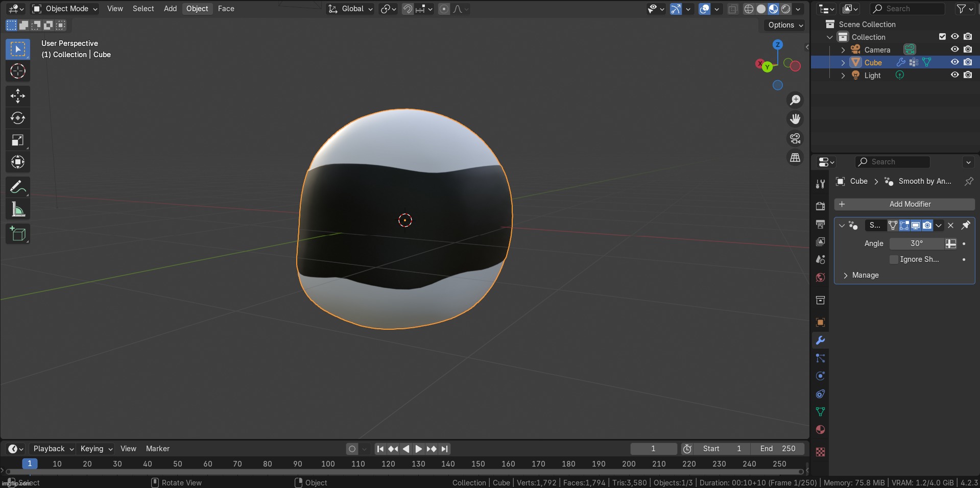Viewport: 980px width, 488px height.
Task: Activate the Annotate tool
Action: point(18,187)
